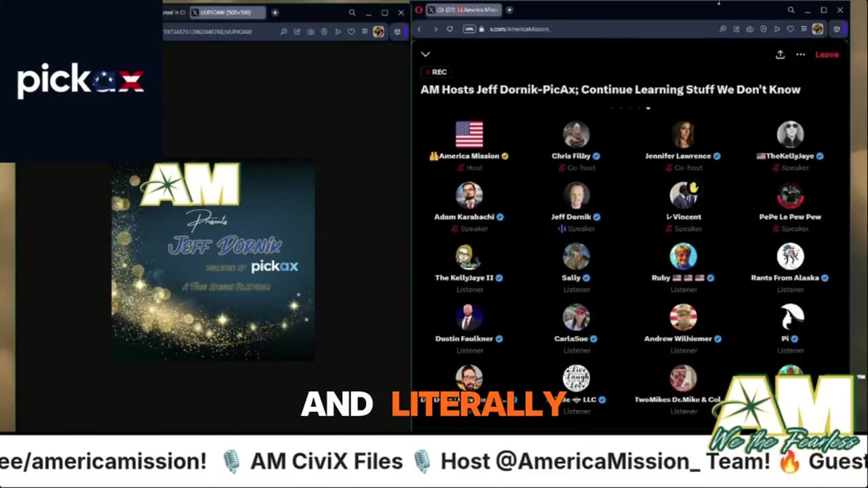
Task: Open Jennifer Lawrence co-host profile
Action: tap(683, 134)
